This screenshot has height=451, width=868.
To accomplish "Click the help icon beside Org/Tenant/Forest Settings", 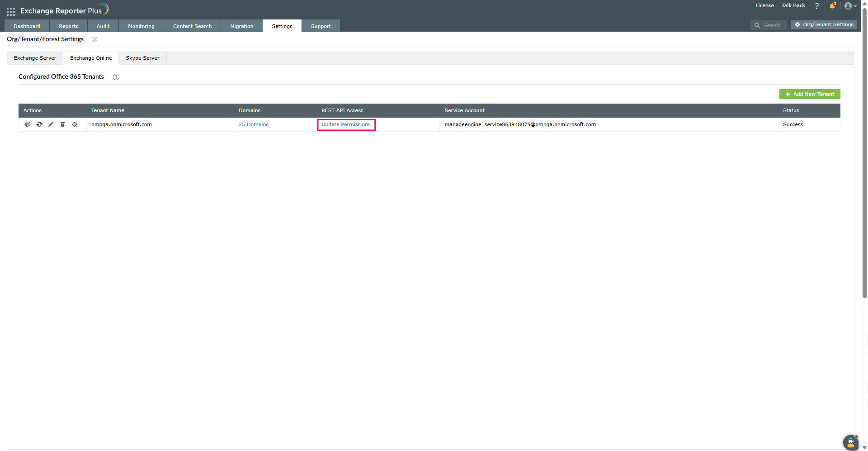I will click(x=94, y=39).
